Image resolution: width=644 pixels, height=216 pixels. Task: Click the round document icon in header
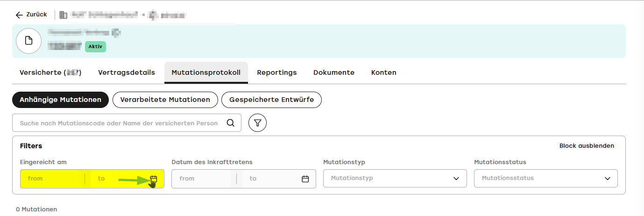[x=28, y=41]
